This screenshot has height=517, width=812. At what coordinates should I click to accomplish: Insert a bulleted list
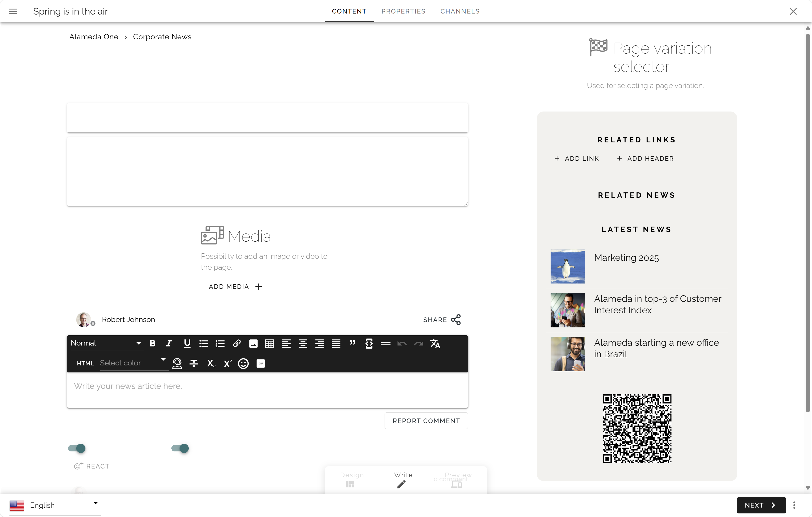pos(204,343)
